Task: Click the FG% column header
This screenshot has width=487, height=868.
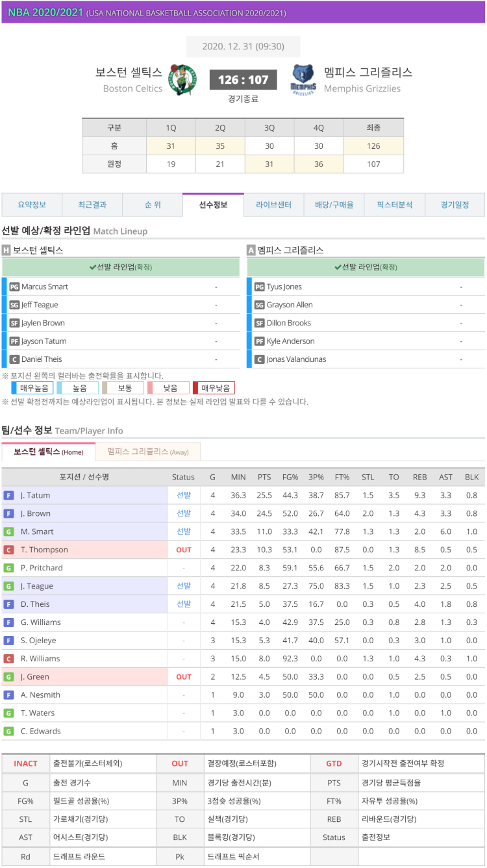Action: coord(290,477)
